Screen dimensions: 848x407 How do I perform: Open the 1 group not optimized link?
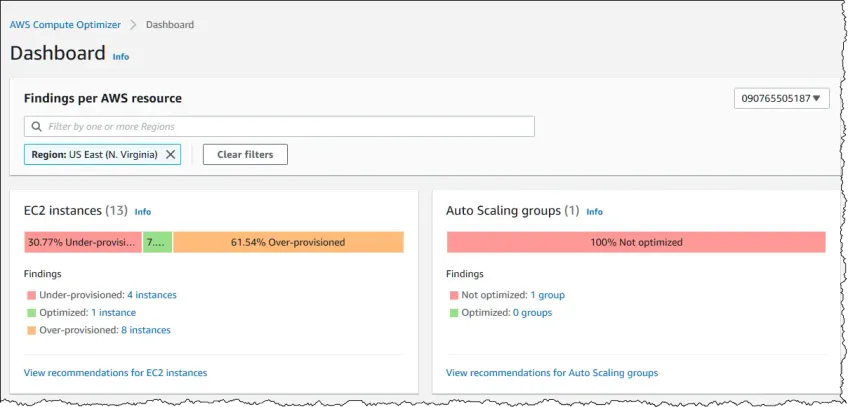pos(547,295)
